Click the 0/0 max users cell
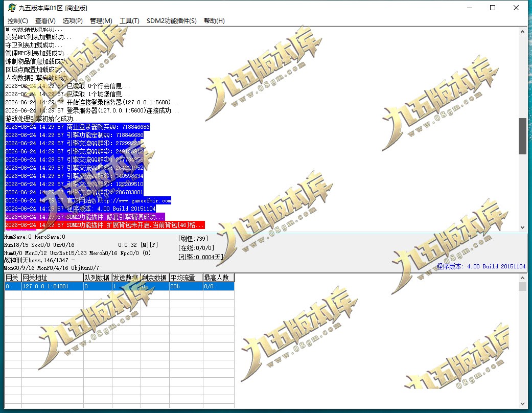 tap(219, 286)
